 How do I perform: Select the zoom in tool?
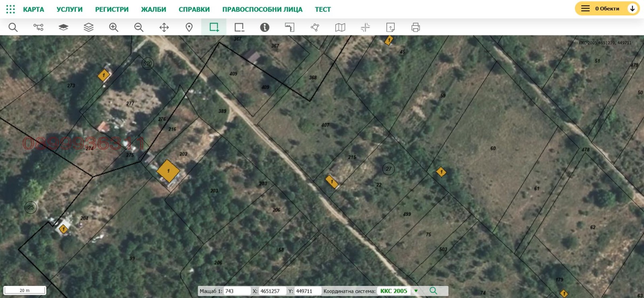[114, 27]
